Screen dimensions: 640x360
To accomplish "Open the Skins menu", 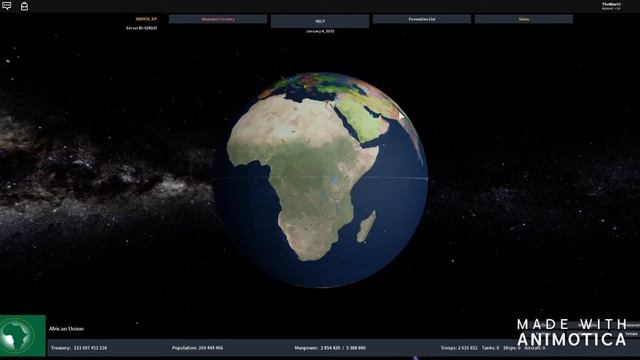I will click(x=524, y=19).
